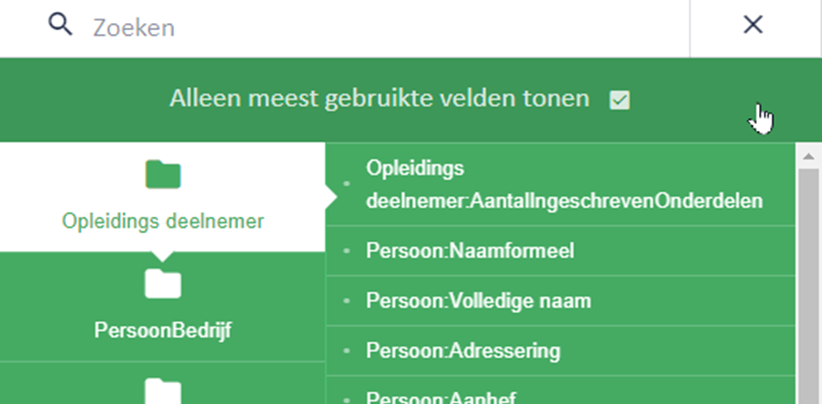The width and height of the screenshot is (822, 404).
Task: Insert the Persoon:Adressering field
Action: 560,351
